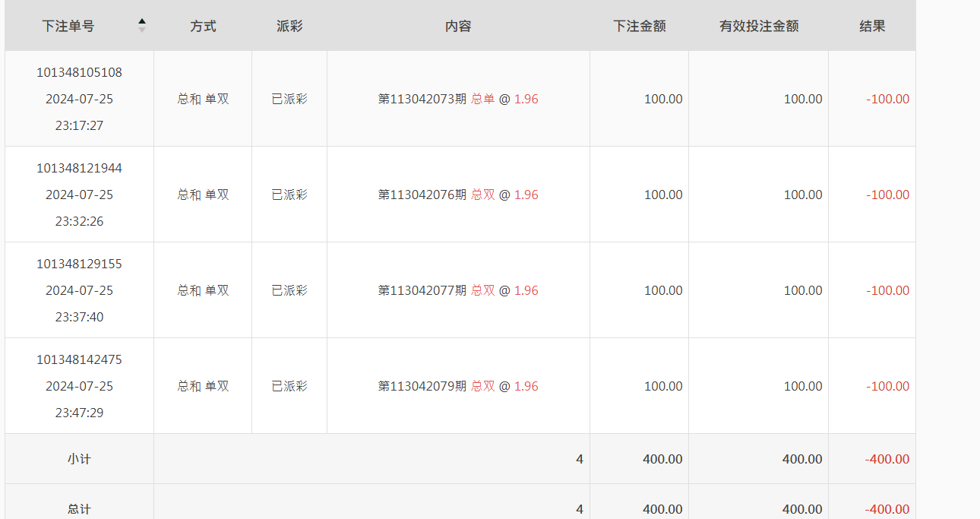The width and height of the screenshot is (980, 519).
Task: Select bet order number 101348105108
Action: 79,73
